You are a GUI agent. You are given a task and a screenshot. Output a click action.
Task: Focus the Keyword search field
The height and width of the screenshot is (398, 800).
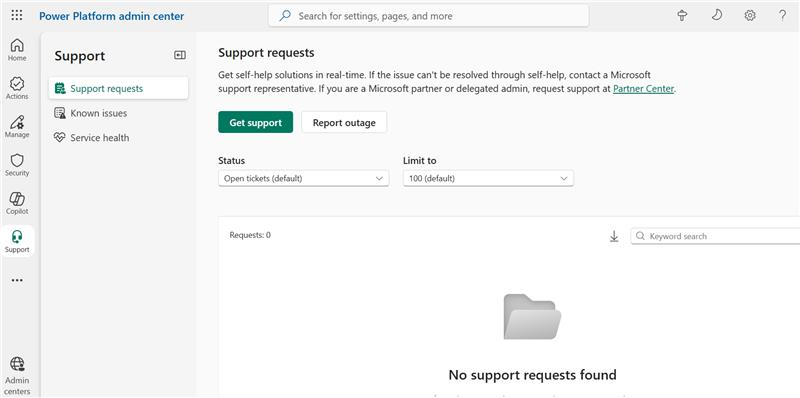(715, 236)
